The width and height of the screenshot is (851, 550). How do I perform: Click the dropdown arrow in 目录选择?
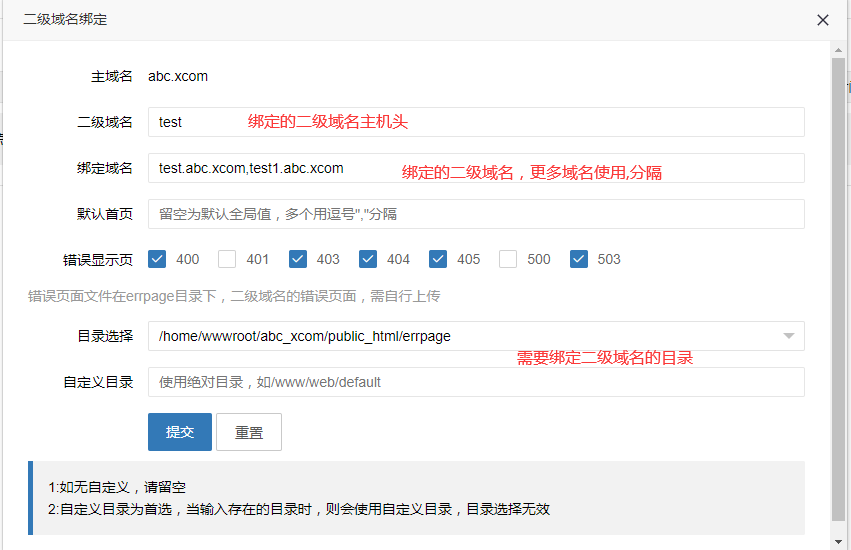click(x=789, y=336)
